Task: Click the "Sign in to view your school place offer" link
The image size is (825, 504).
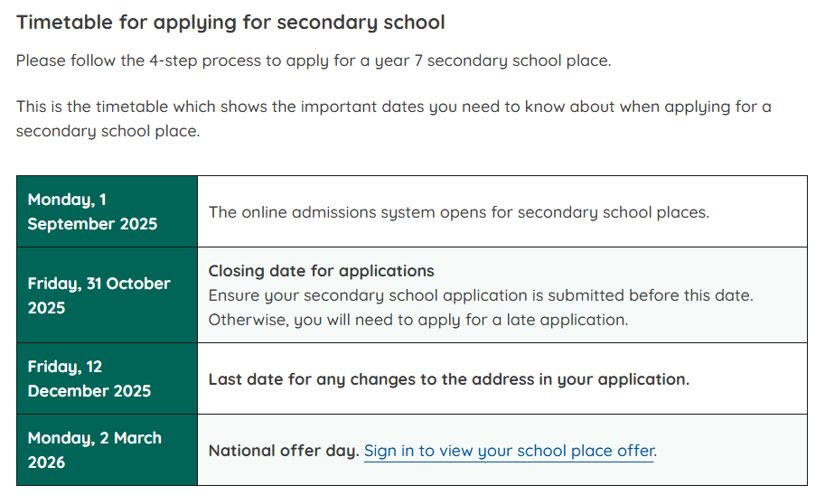Action: pyautogui.click(x=510, y=450)
